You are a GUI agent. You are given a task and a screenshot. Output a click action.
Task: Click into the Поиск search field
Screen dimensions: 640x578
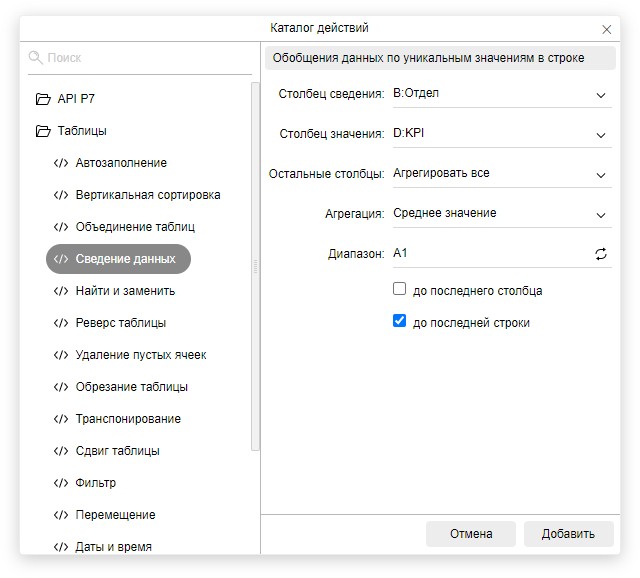tap(145, 58)
